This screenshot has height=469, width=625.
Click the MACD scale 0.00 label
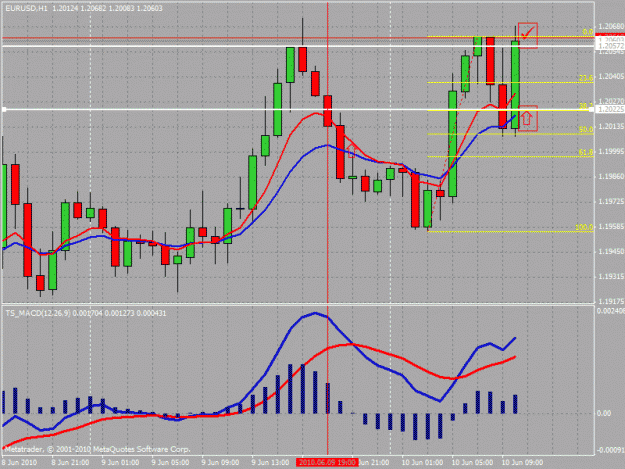[x=604, y=413]
